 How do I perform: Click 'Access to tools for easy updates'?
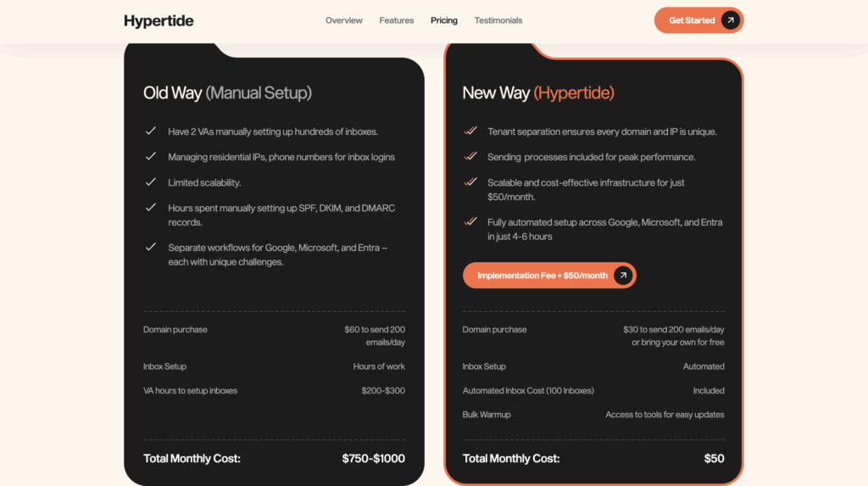(x=665, y=415)
